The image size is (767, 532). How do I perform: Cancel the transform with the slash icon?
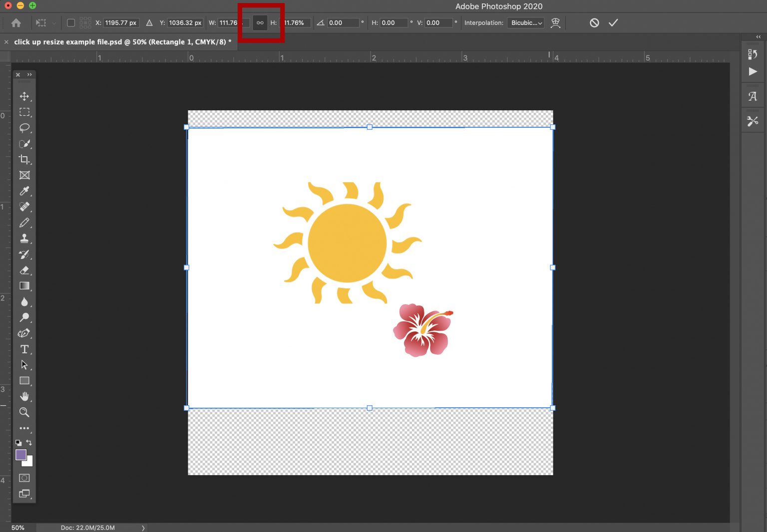click(x=594, y=22)
